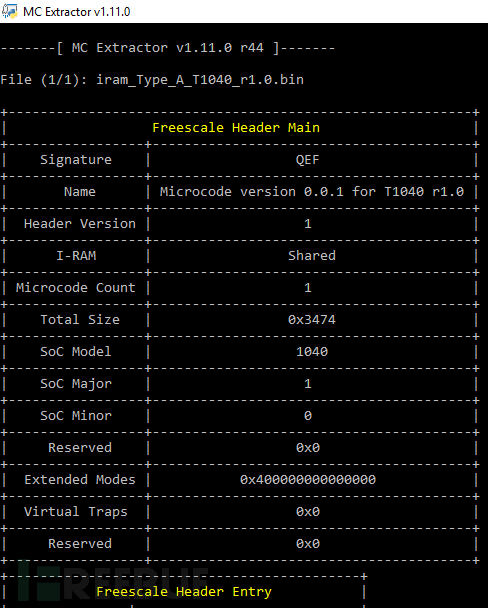Image resolution: width=488 pixels, height=608 pixels.
Task: Click the Extended Modes value 0x400000000000000
Action: point(308,480)
